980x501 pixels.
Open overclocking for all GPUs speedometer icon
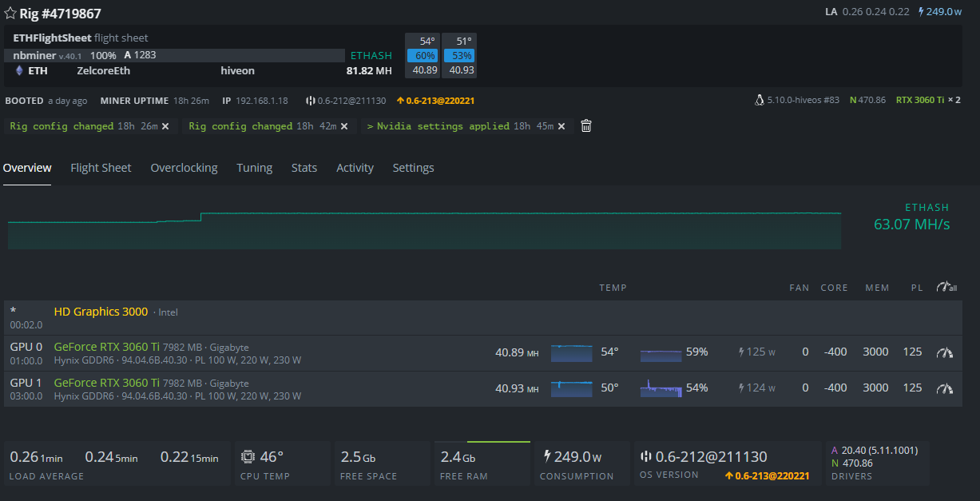click(946, 287)
